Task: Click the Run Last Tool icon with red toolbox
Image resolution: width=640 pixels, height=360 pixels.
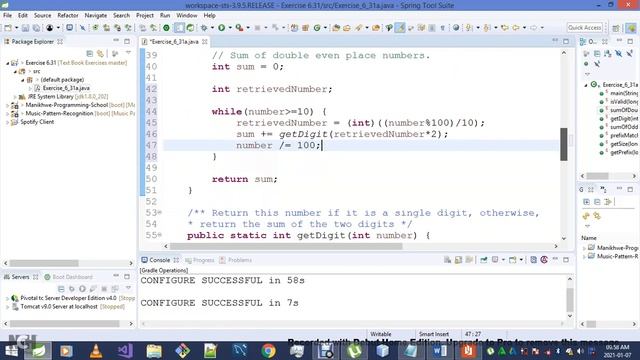Action: tap(239, 28)
